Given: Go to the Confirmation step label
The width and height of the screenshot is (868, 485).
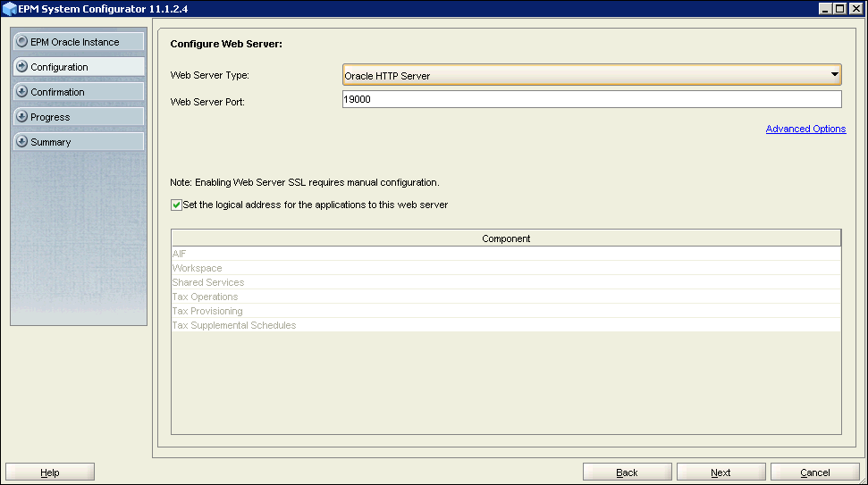Looking at the screenshot, I should coord(57,92).
